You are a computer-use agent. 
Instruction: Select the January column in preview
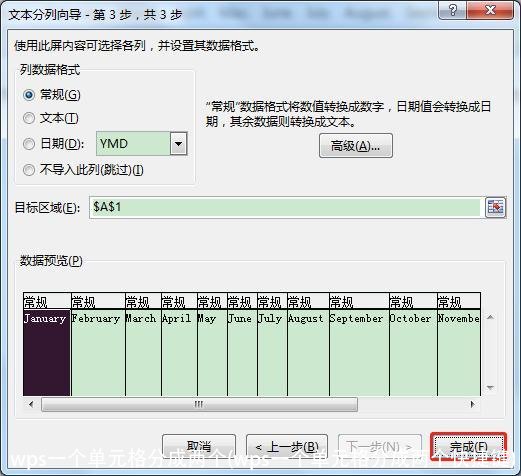[x=47, y=352]
